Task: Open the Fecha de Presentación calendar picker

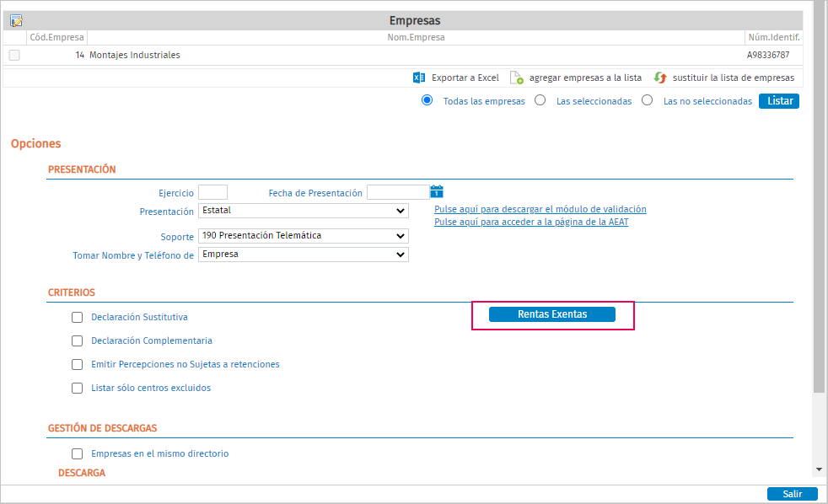Action: tap(437, 192)
